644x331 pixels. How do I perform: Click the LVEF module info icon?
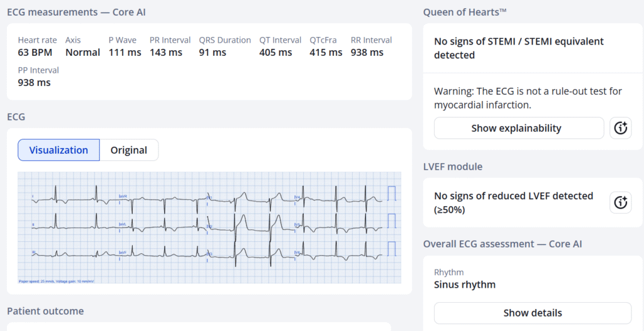621,202
